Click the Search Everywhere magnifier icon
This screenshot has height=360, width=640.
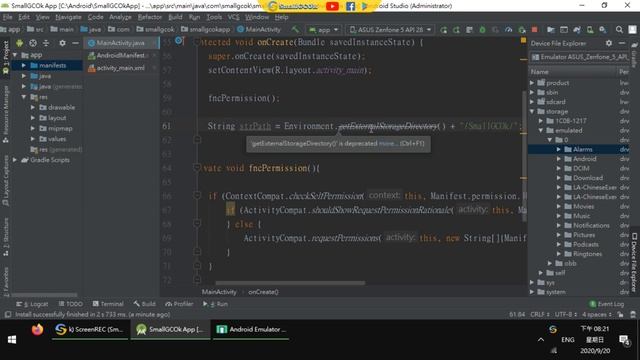click(619, 29)
